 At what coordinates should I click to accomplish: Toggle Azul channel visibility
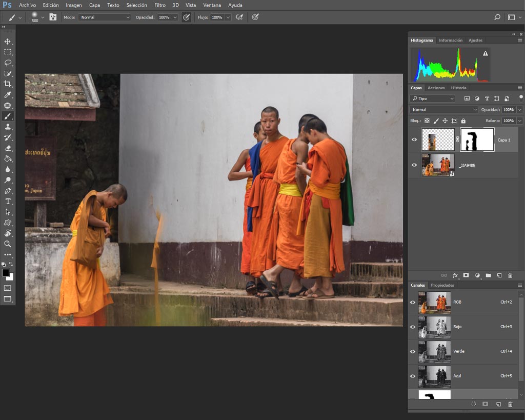[x=413, y=376]
